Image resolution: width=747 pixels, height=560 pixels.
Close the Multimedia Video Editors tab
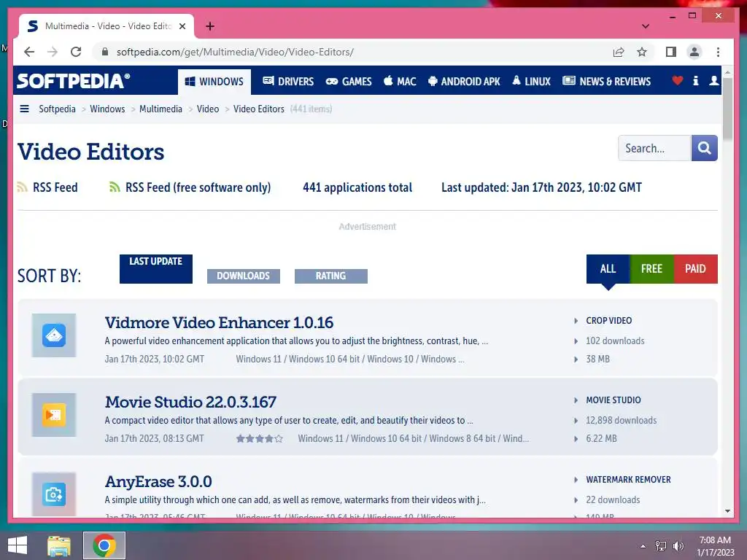(x=182, y=26)
